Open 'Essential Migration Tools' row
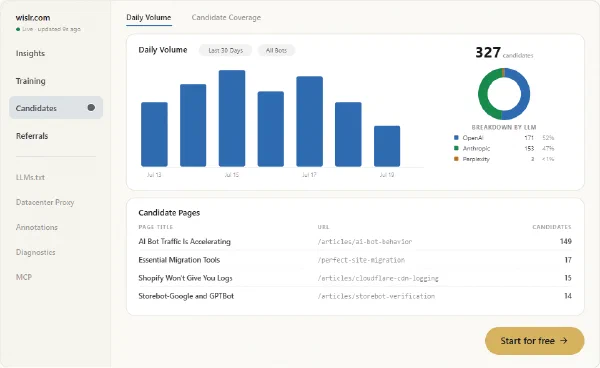Screen dimensions: 600x368 click(x=355, y=260)
